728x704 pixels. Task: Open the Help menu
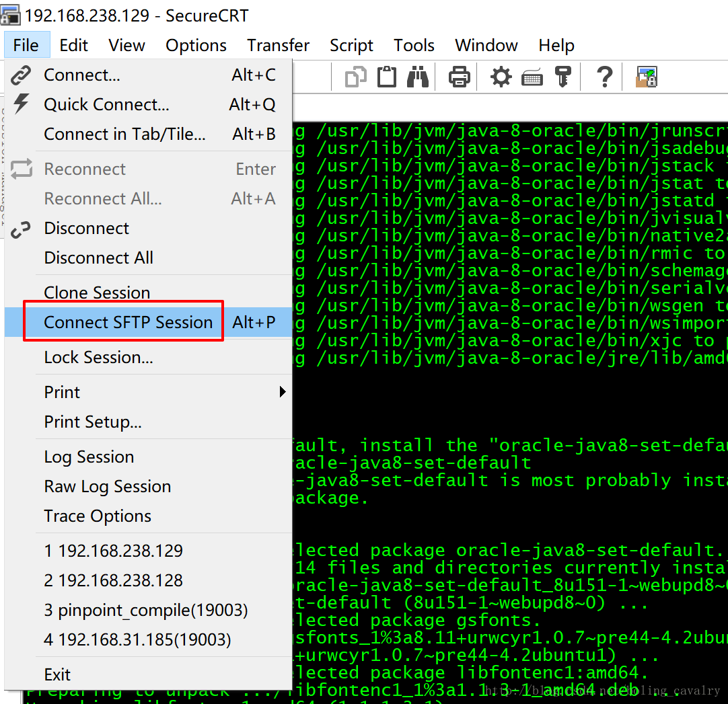click(x=556, y=45)
